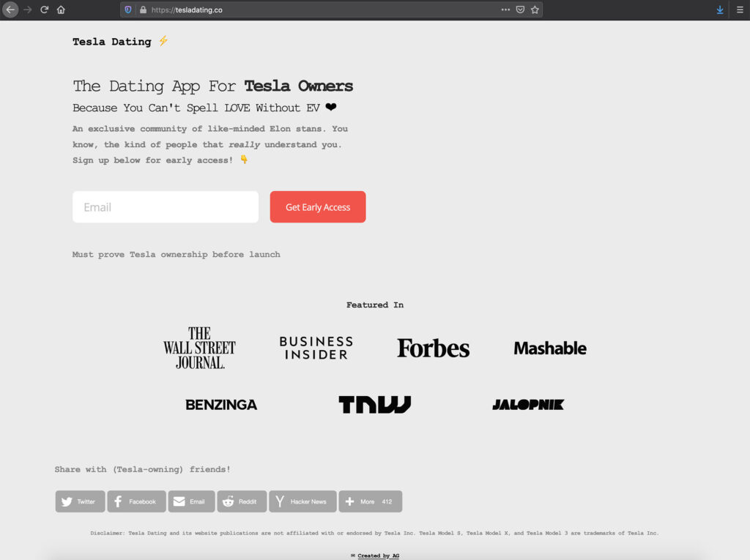
Task: Share the page on Facebook
Action: coord(137,501)
